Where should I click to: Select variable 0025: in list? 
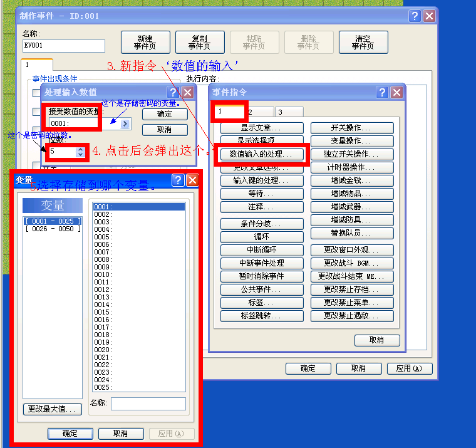139,387
